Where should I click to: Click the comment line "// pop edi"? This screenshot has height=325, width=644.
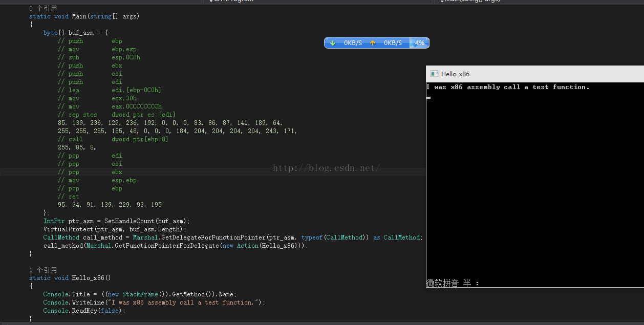(x=90, y=156)
